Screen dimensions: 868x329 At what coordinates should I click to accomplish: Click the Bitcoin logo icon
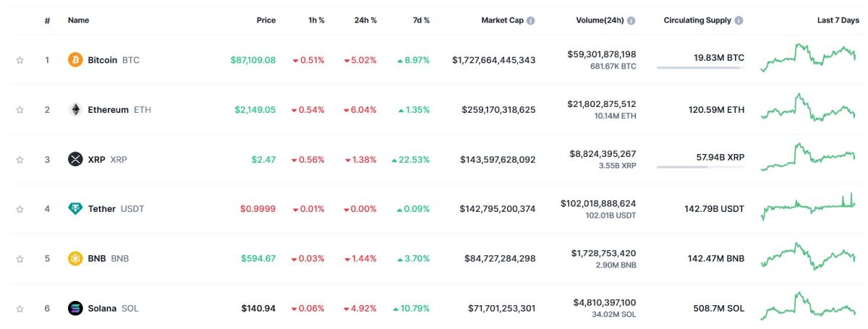click(x=75, y=60)
